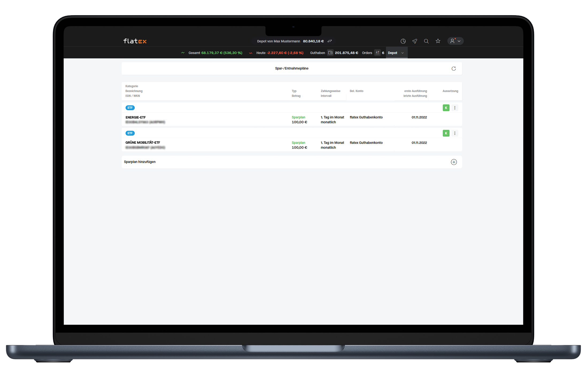
Task: Click the Aussetzung column header
Action: click(x=450, y=91)
